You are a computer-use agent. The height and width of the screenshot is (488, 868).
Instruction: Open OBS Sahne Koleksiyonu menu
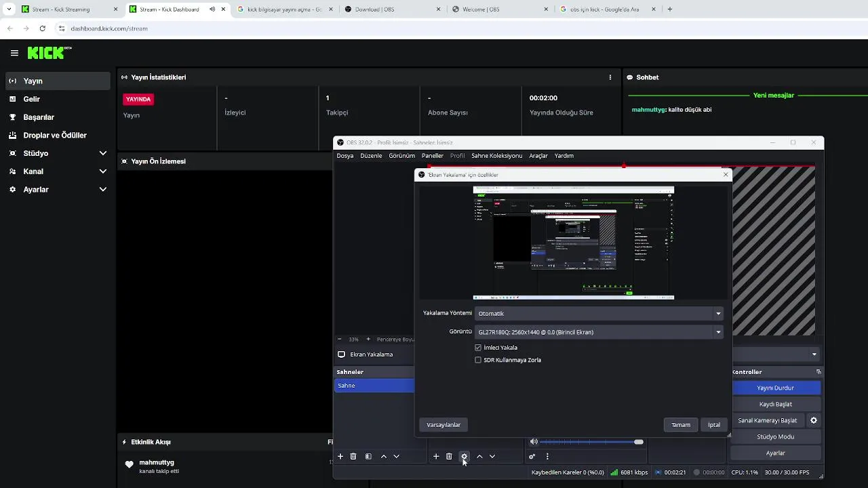click(496, 156)
